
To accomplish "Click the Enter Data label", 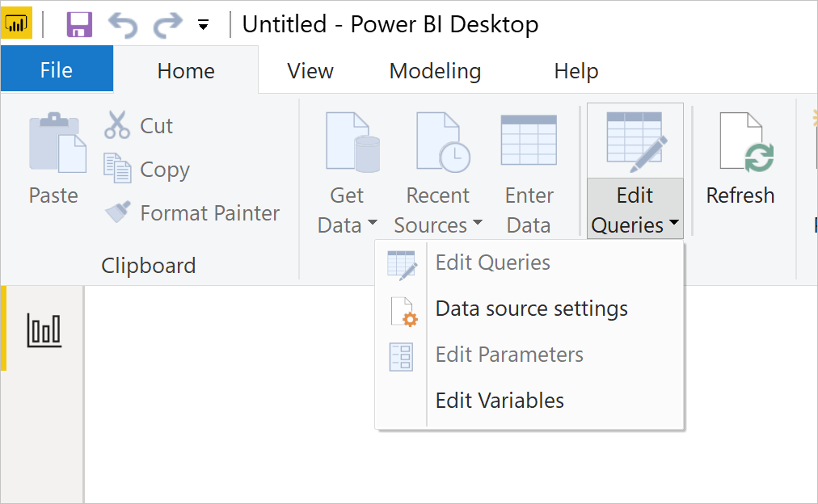I will pos(529,211).
